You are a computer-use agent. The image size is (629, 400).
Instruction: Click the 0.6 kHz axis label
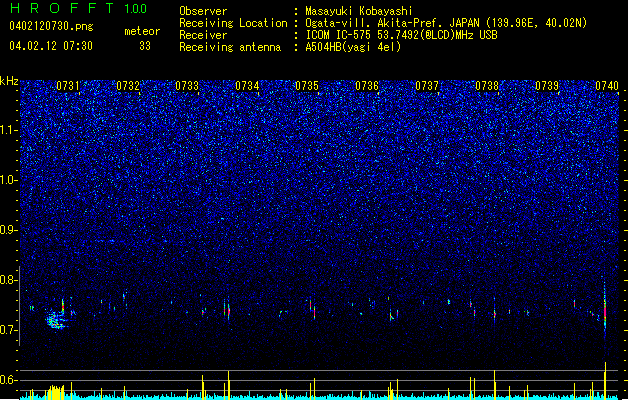(9, 380)
